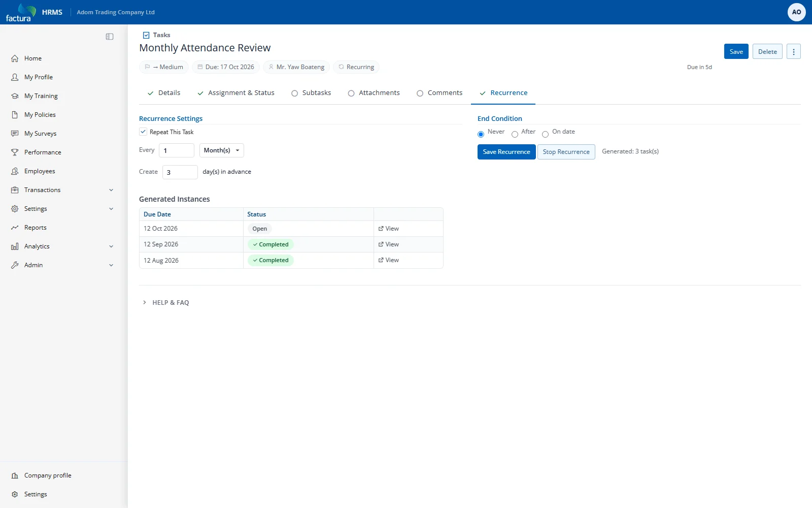
Task: Click the Performance trophy icon
Action: pos(15,152)
